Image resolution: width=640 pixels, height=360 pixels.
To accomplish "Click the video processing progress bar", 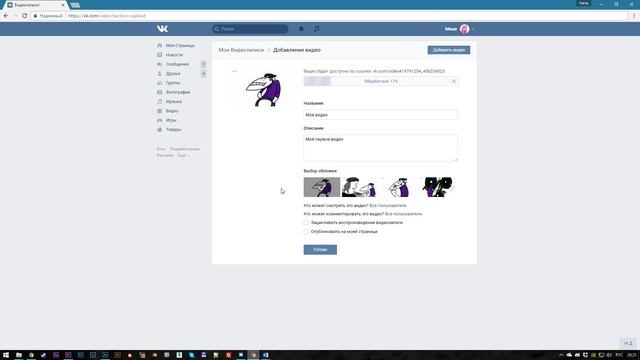I will pos(380,81).
